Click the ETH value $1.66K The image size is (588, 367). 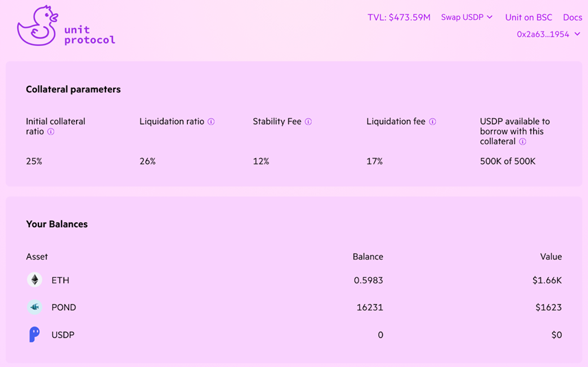click(x=547, y=281)
